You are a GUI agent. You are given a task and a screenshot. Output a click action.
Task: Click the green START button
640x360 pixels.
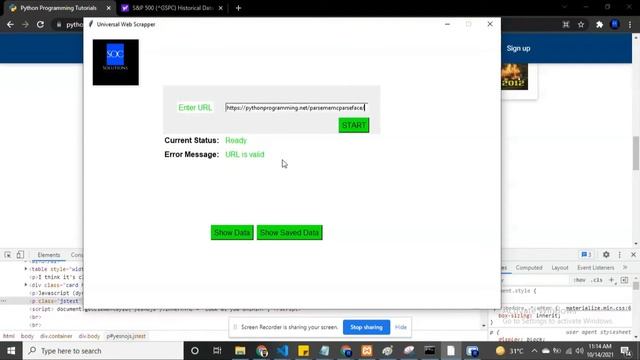[x=354, y=125]
